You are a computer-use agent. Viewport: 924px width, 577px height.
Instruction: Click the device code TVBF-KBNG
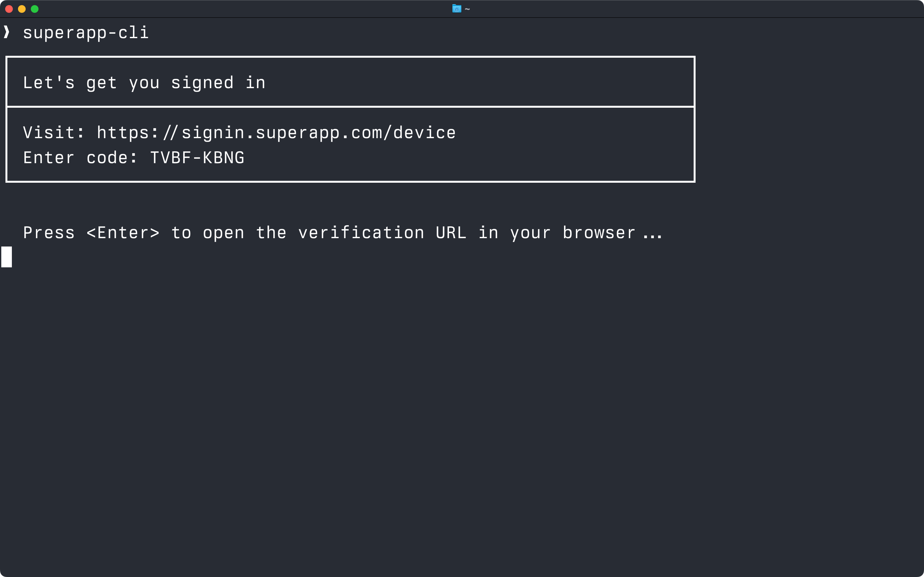(x=197, y=158)
